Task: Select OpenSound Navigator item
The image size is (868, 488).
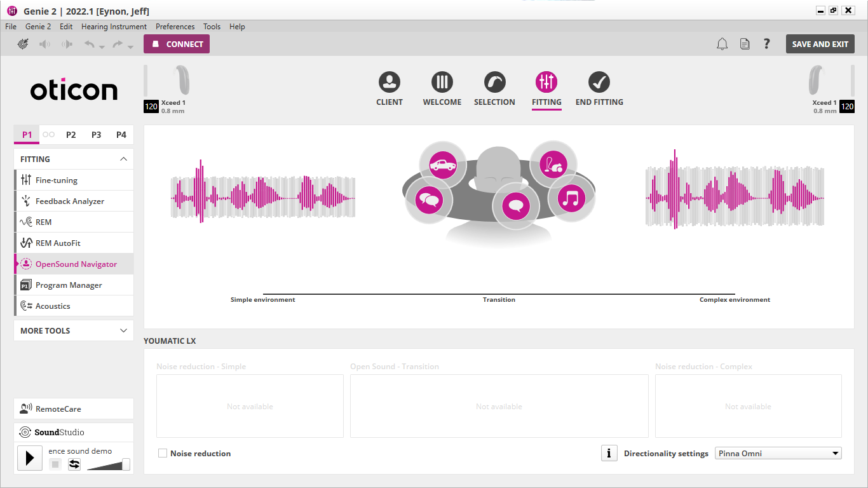Action: click(74, 264)
